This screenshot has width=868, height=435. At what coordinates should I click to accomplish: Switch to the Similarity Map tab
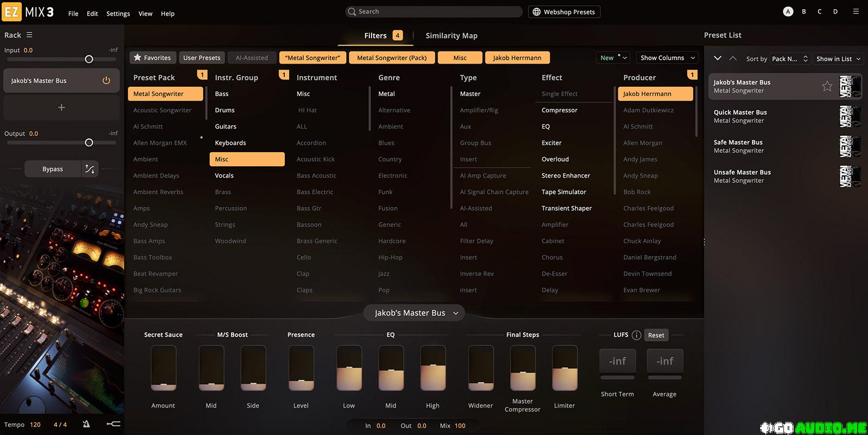coord(451,35)
